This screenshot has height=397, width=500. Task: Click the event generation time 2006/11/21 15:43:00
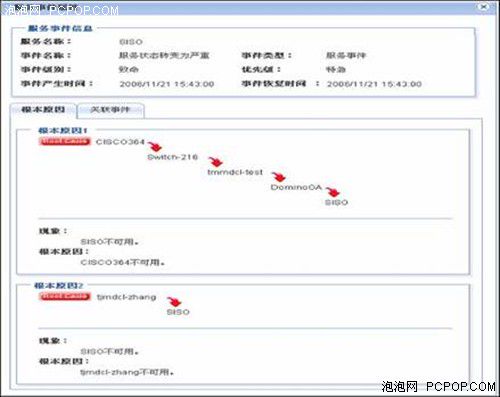167,84
